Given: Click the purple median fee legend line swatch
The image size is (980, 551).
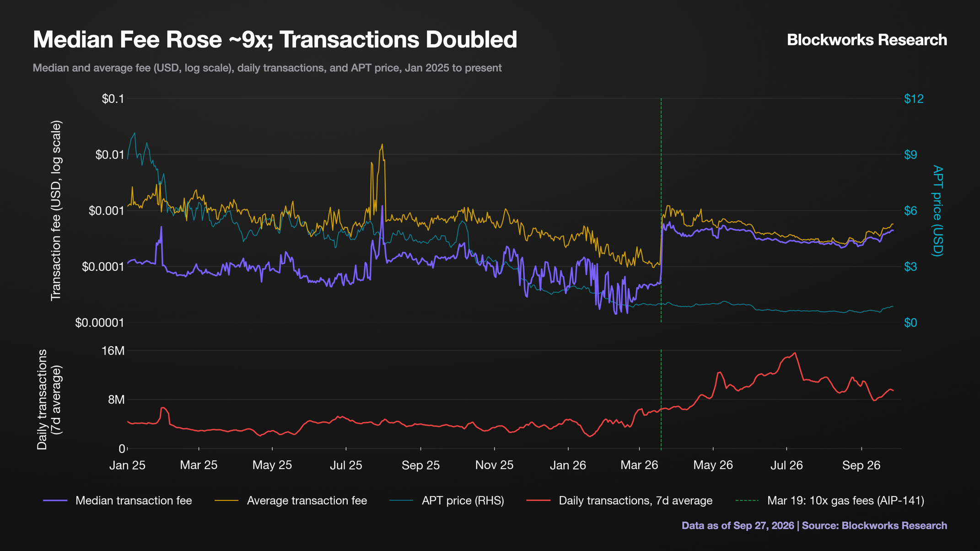Looking at the screenshot, I should tap(55, 501).
